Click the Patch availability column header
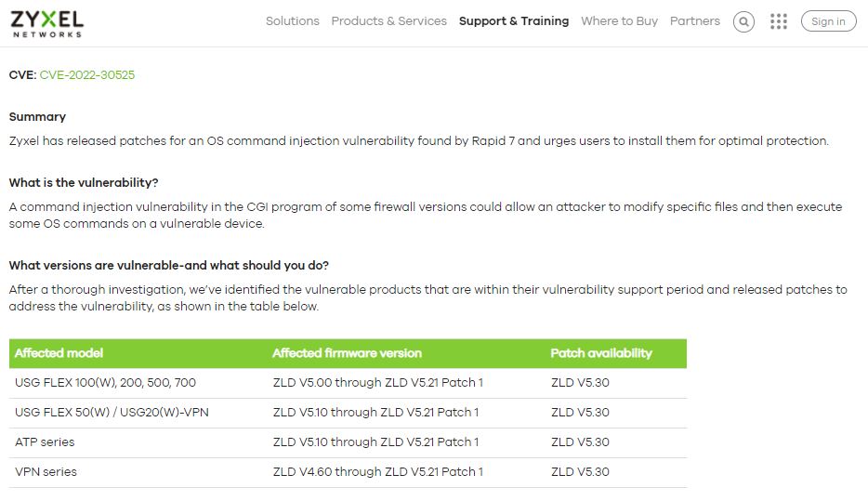868x501 pixels. [601, 353]
